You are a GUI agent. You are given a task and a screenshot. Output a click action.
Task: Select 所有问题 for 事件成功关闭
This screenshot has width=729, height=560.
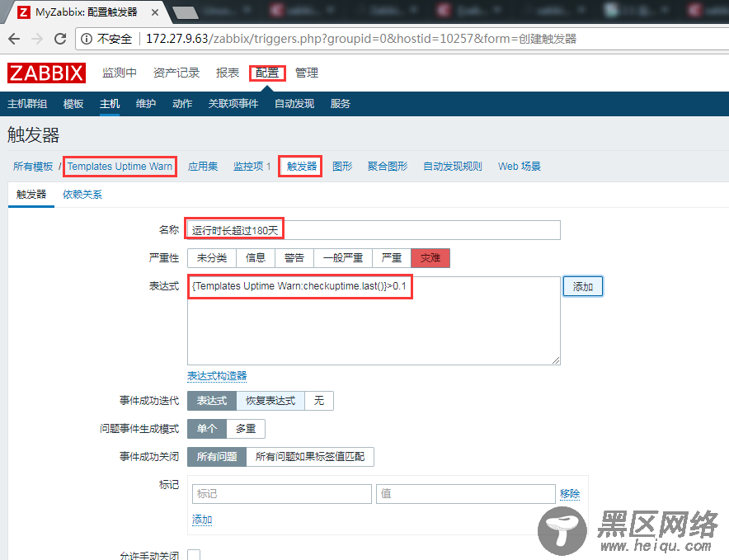217,457
